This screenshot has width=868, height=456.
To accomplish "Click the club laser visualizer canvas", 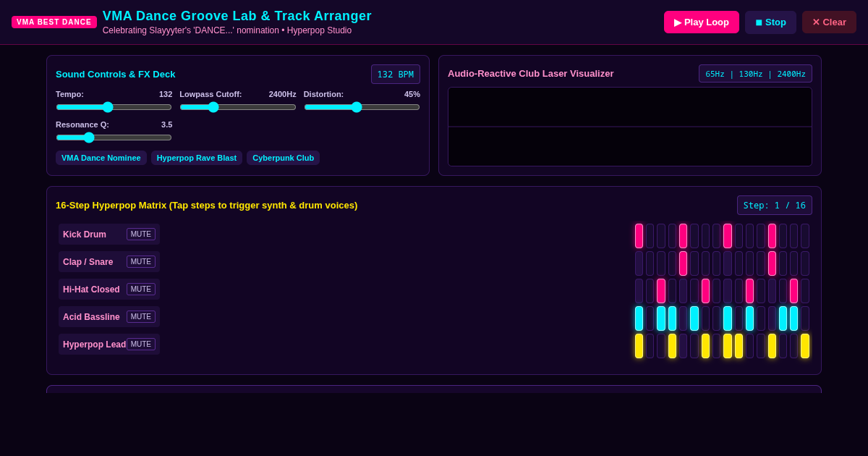I will [x=630, y=127].
